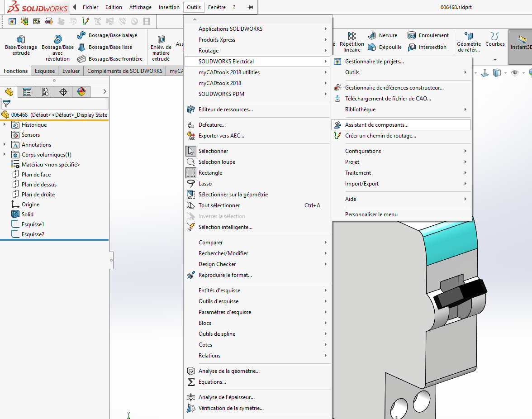Open FeatureManager design tree tab icon
532x419 pixels.
click(x=9, y=91)
